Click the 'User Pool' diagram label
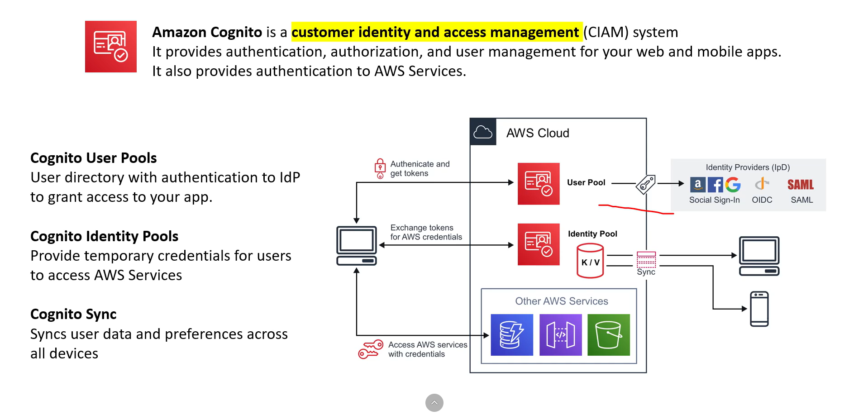Screen dimensions: 868x415 586,182
